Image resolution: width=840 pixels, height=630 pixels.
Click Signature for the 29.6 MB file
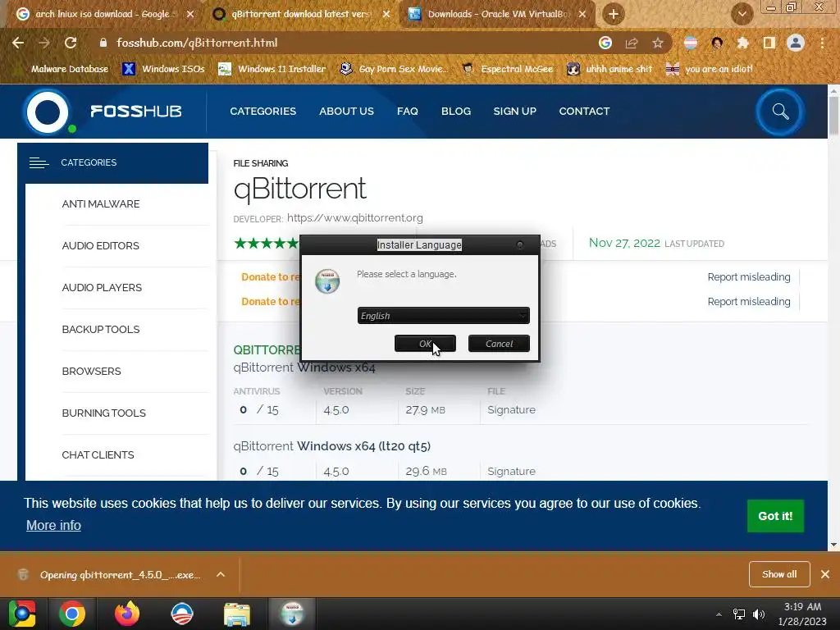(511, 472)
